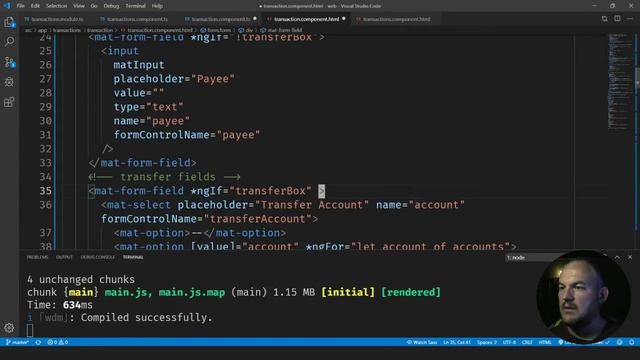Switch to transaction.component.ts tab
The height and width of the screenshot is (360, 640).
pyautogui.click(x=220, y=19)
